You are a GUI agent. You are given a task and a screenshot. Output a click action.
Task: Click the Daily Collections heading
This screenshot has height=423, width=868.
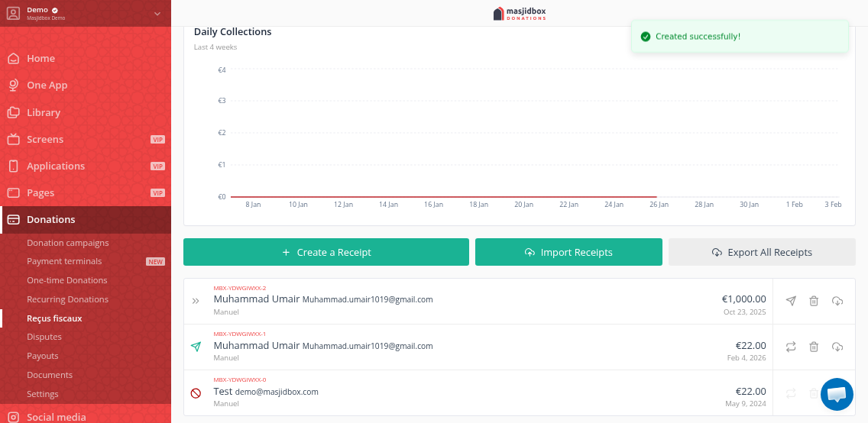point(232,32)
